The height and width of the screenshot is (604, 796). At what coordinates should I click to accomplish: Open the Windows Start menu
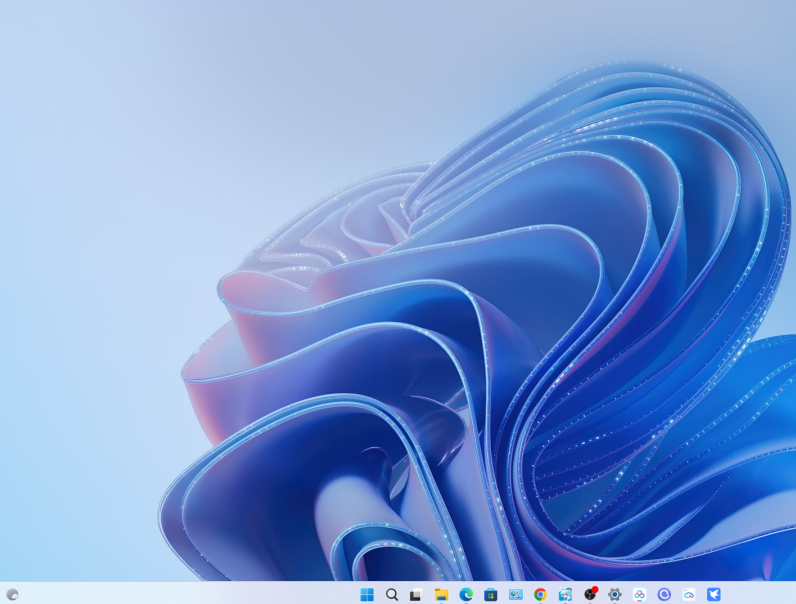point(367,594)
